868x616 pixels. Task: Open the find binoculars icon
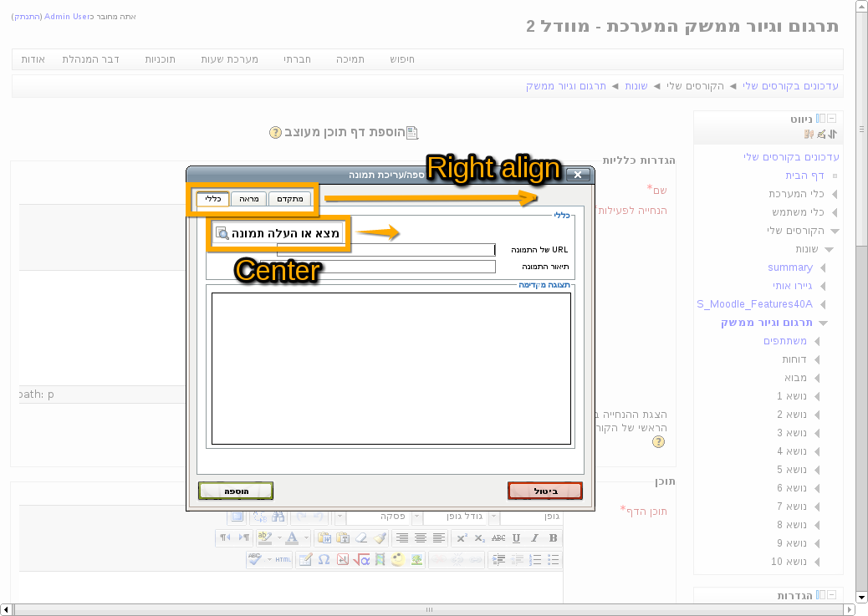coord(278,517)
